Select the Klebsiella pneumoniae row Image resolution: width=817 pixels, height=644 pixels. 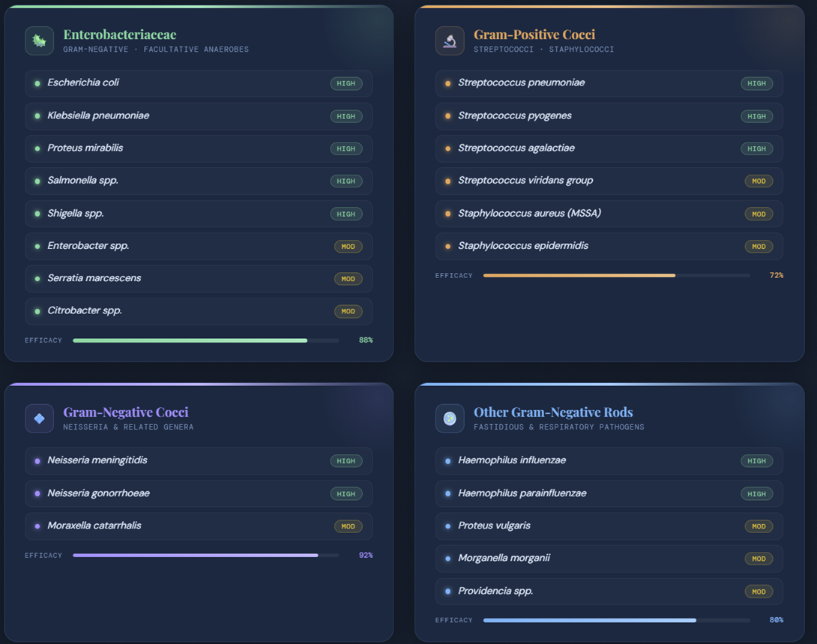coord(198,116)
